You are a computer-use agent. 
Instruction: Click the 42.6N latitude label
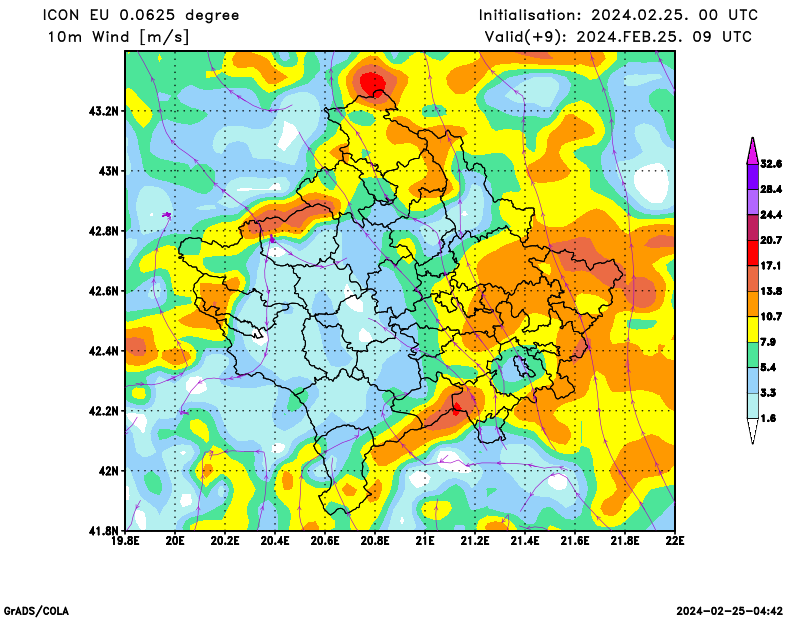tap(104, 291)
